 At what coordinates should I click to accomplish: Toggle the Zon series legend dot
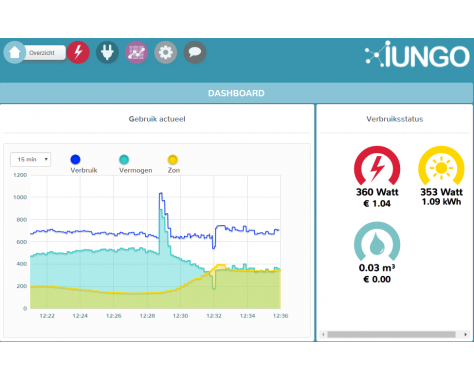click(x=173, y=159)
